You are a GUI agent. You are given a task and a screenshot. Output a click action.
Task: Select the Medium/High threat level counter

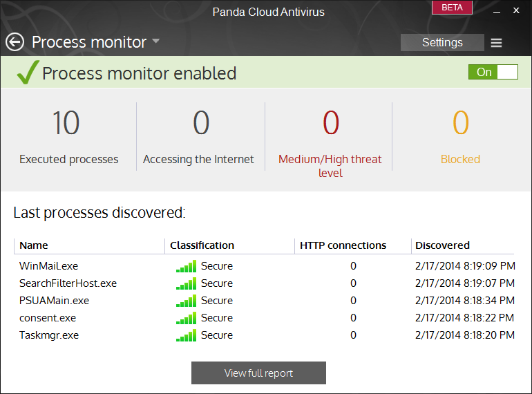click(x=330, y=144)
